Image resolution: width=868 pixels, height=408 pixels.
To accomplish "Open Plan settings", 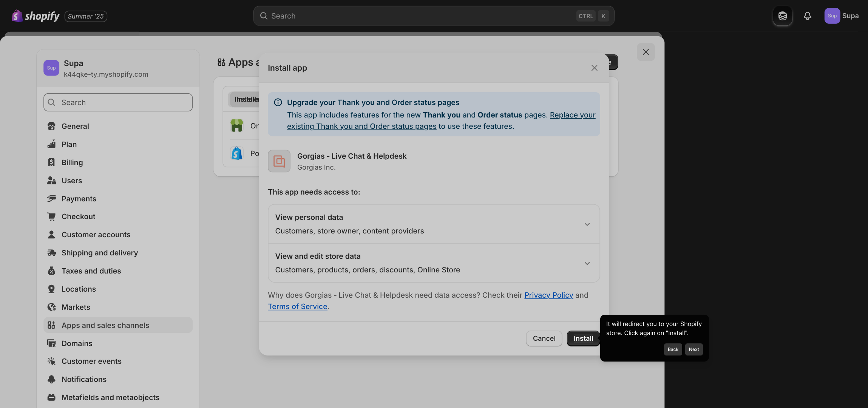I will [118, 144].
